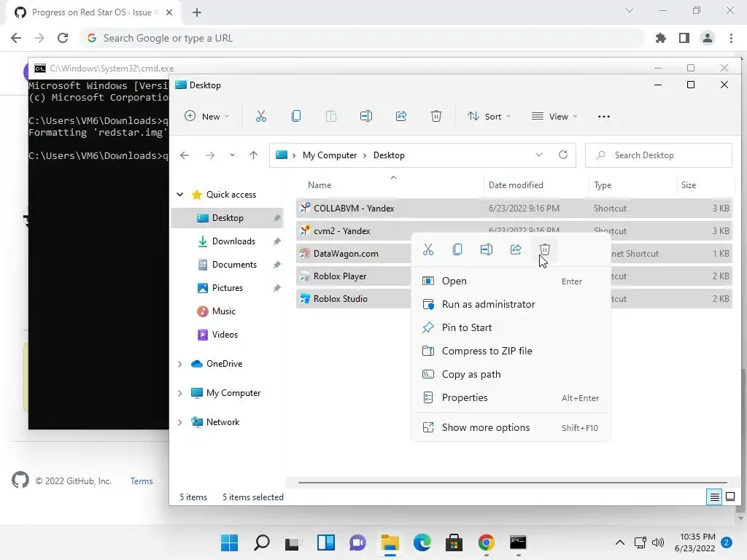Open Chrome profile avatar
The height and width of the screenshot is (560, 747).
tap(708, 38)
